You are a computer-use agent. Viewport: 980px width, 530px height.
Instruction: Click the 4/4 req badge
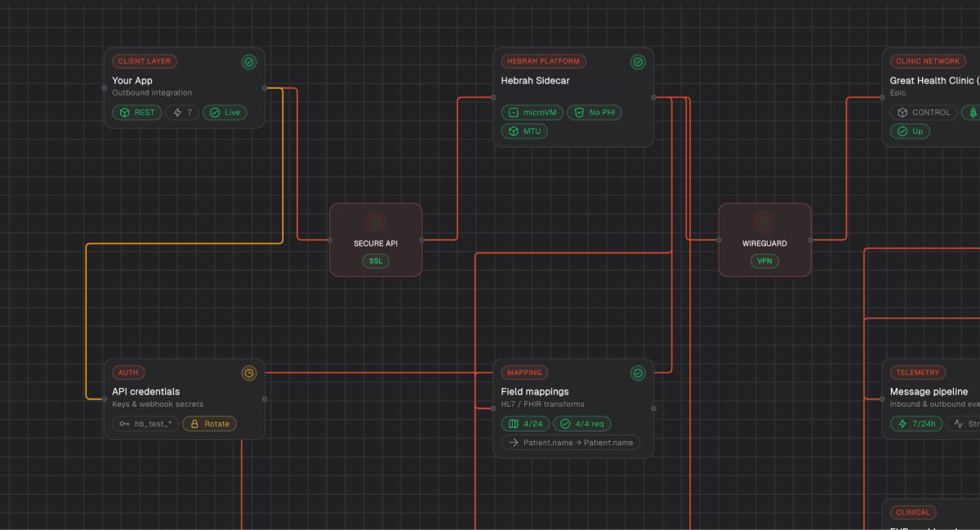582,424
